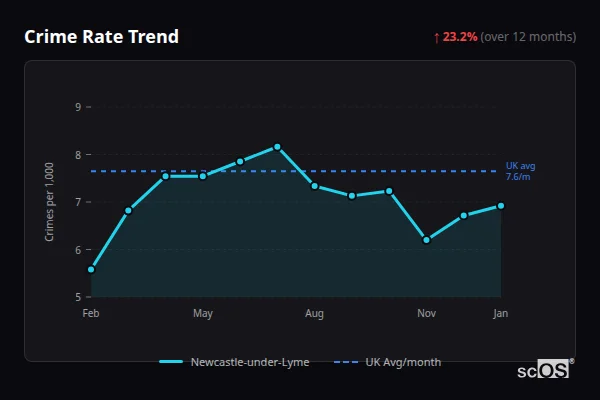
Task: Select the Feb data point on the line
Action: point(91,269)
